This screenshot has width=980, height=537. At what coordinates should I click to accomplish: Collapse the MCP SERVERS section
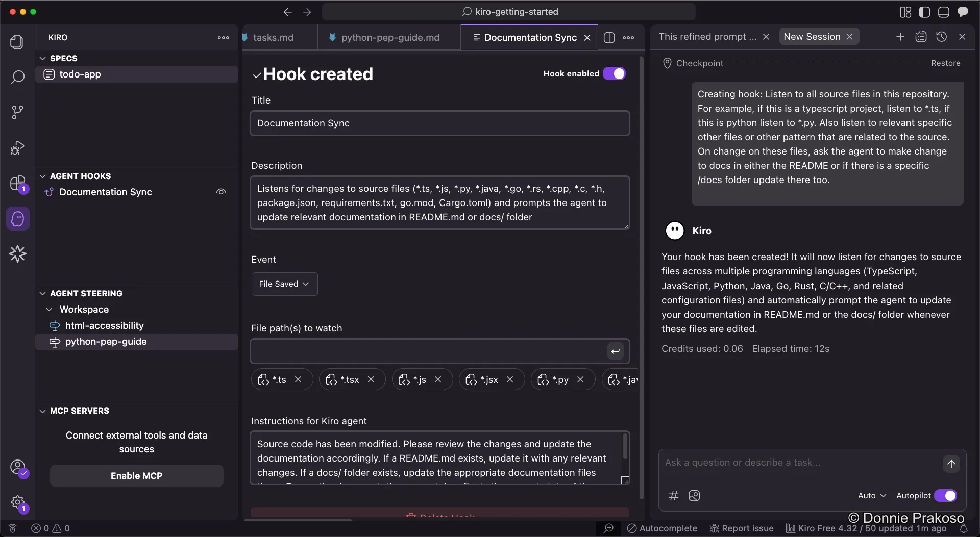point(42,411)
